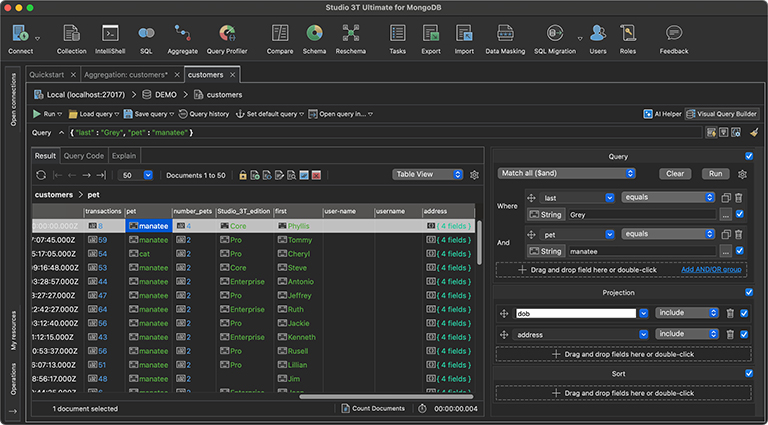Click the lock icon in result toolbar
Viewport: 768px width, 425px height.
pyautogui.click(x=242, y=175)
